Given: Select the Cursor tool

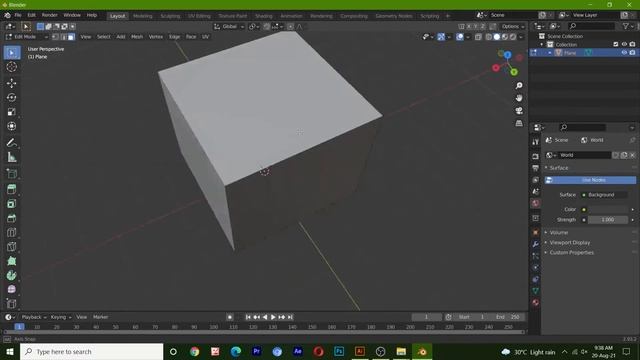Looking at the screenshot, I should point(12,67).
